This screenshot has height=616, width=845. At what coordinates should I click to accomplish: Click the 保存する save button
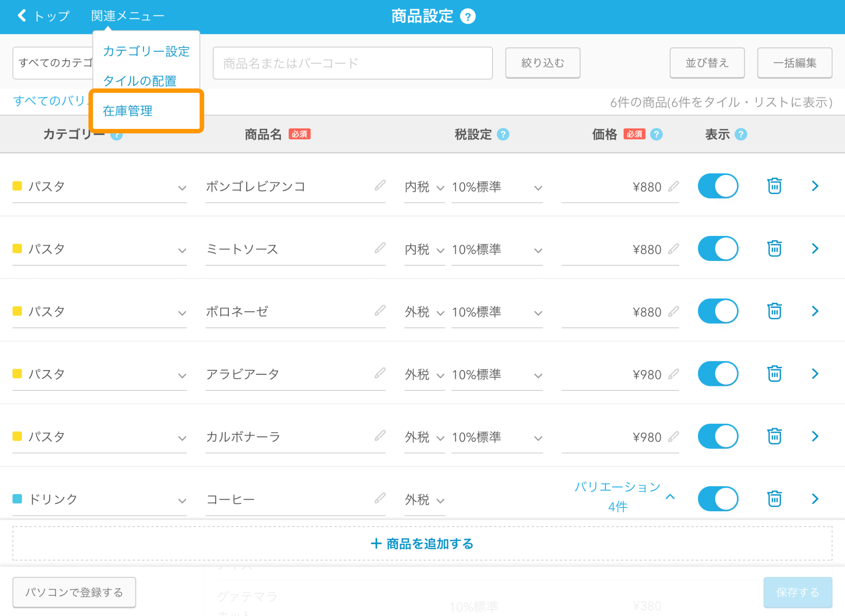(797, 592)
